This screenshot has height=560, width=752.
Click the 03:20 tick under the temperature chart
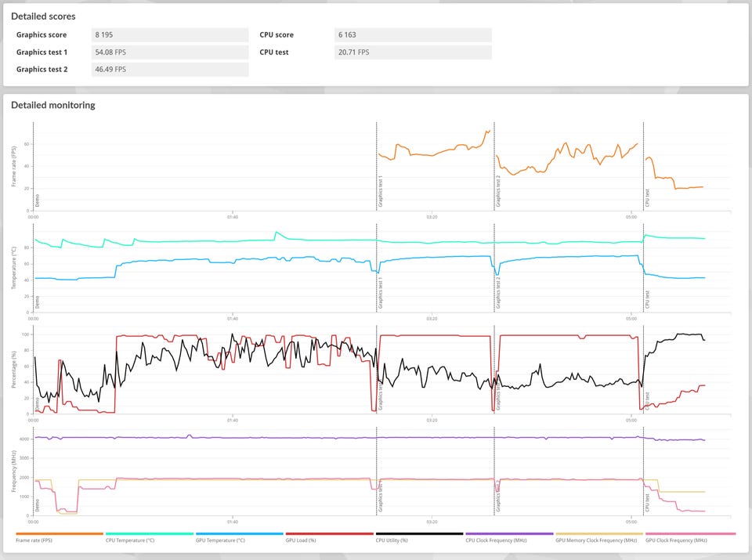pyautogui.click(x=432, y=319)
